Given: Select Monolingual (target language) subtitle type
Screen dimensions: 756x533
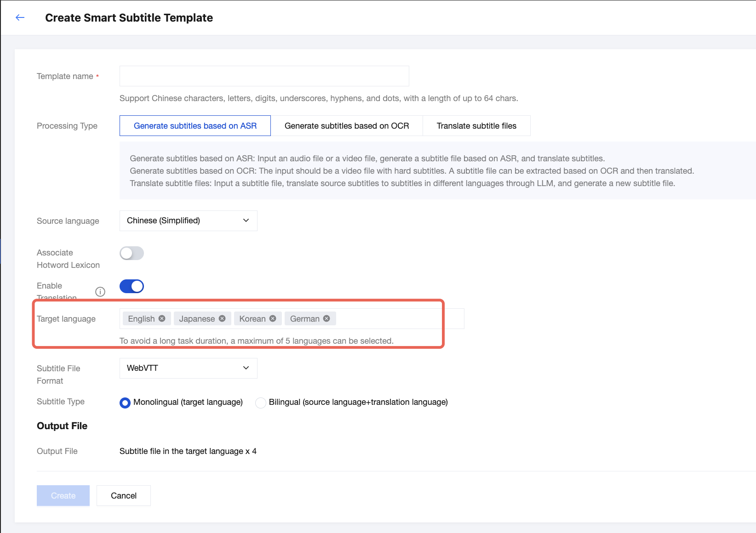Looking at the screenshot, I should (x=125, y=403).
